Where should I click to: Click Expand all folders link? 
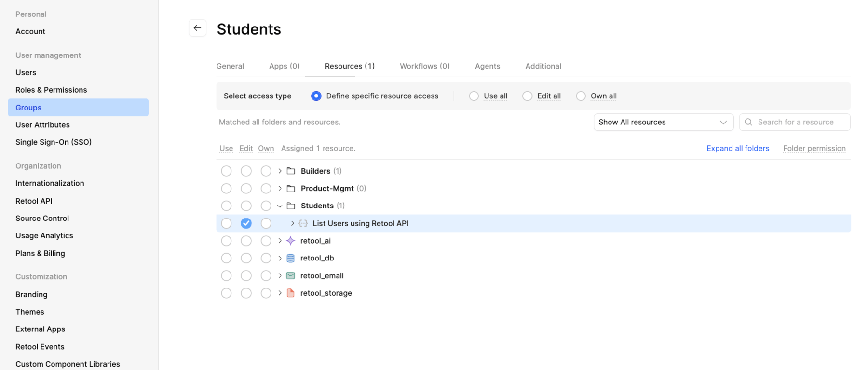[x=737, y=148]
